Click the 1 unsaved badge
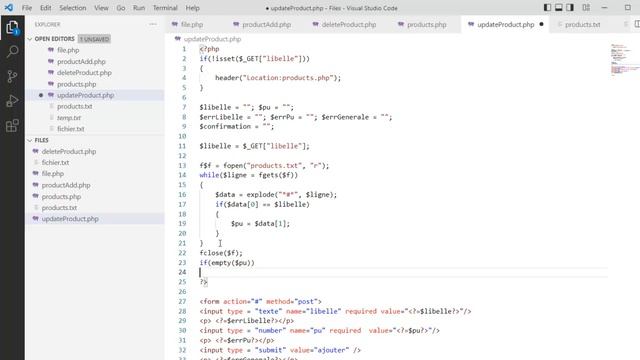Screen dimensions: 640x360 point(94,39)
